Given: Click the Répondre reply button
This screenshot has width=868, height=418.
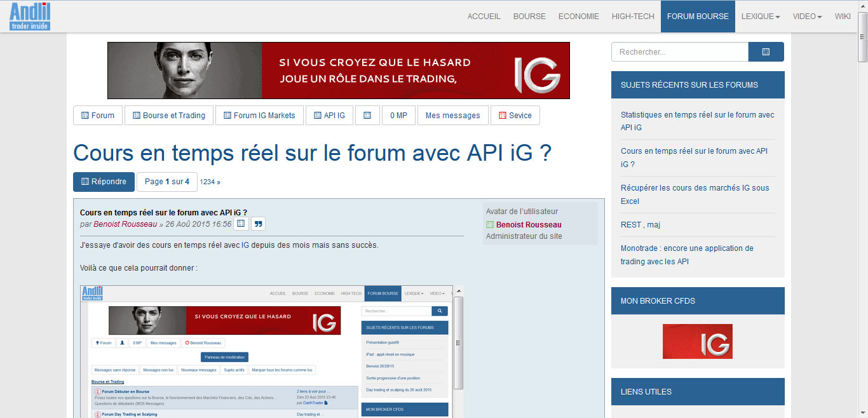Looking at the screenshot, I should (x=104, y=182).
